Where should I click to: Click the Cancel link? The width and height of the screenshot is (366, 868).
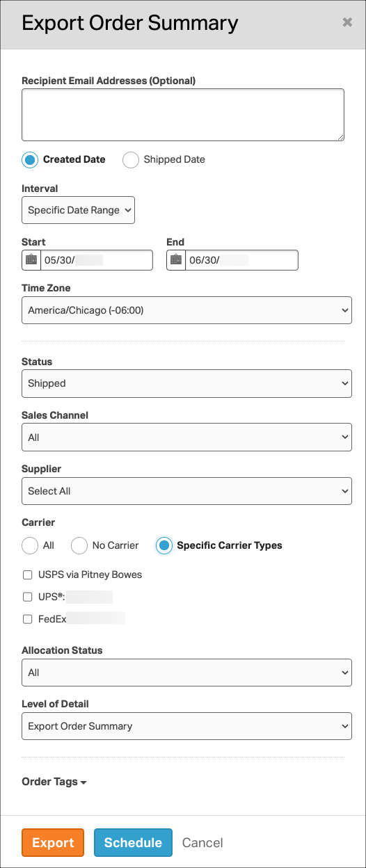tap(202, 842)
